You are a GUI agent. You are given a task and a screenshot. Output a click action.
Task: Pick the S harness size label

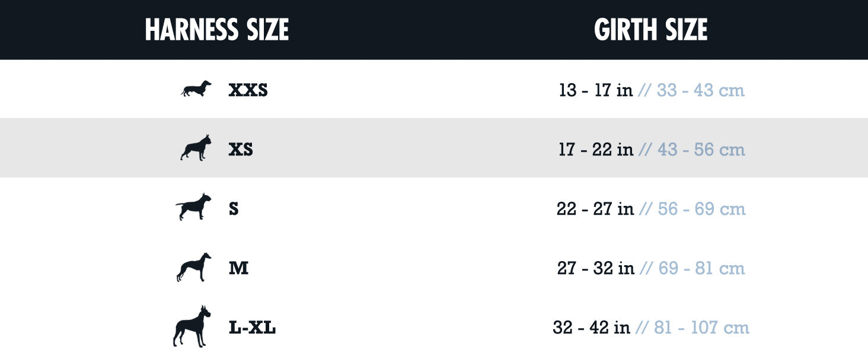(234, 209)
